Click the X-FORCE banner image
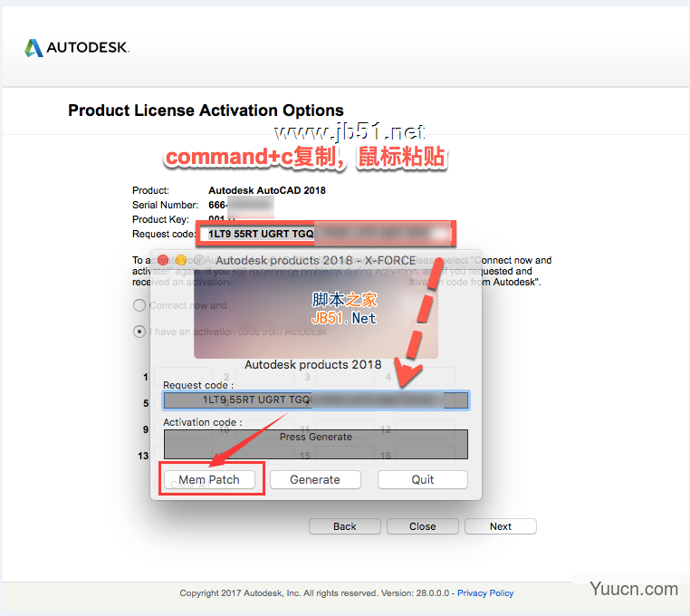This screenshot has height=616, width=690. point(316,315)
